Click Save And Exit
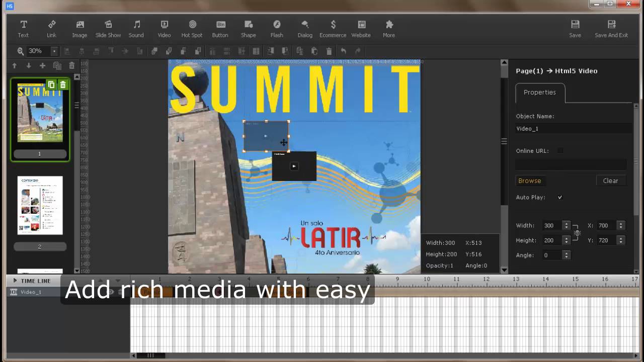The image size is (644, 362). 611,29
